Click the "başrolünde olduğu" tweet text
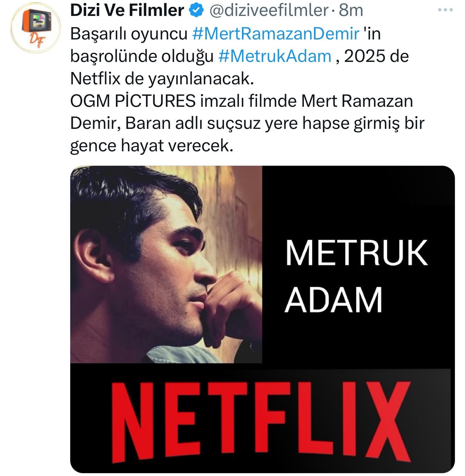The width and height of the screenshot is (465, 476). (x=142, y=56)
